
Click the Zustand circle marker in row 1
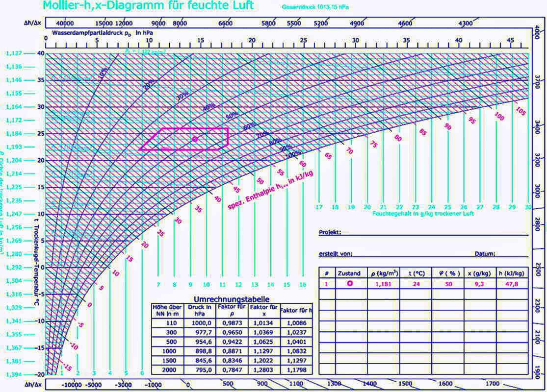[350, 284]
